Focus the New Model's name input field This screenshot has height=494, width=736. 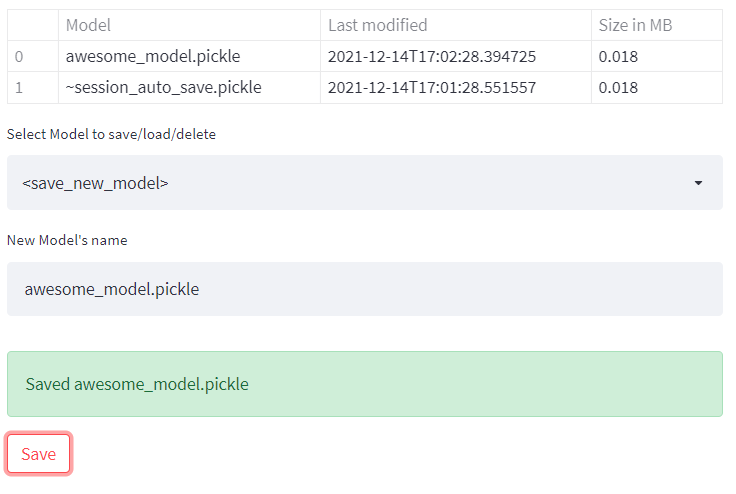364,289
